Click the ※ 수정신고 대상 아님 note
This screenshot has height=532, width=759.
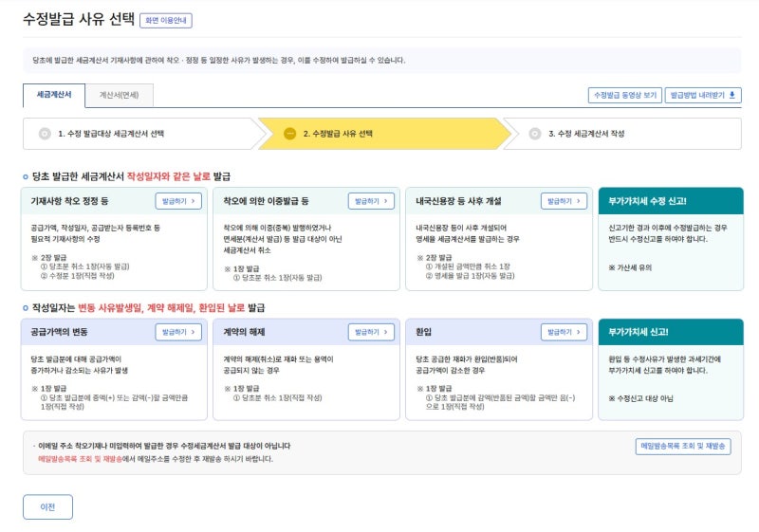pos(641,398)
